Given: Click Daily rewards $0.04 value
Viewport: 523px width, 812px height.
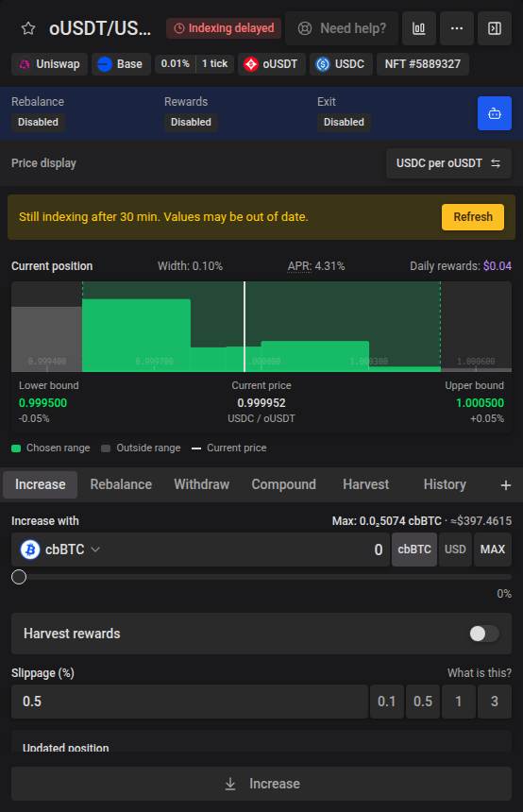Looking at the screenshot, I should [x=498, y=266].
